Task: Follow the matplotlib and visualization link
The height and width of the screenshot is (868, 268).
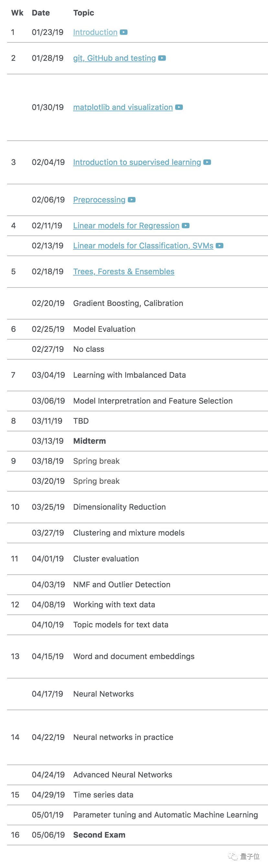Action: coord(123,107)
